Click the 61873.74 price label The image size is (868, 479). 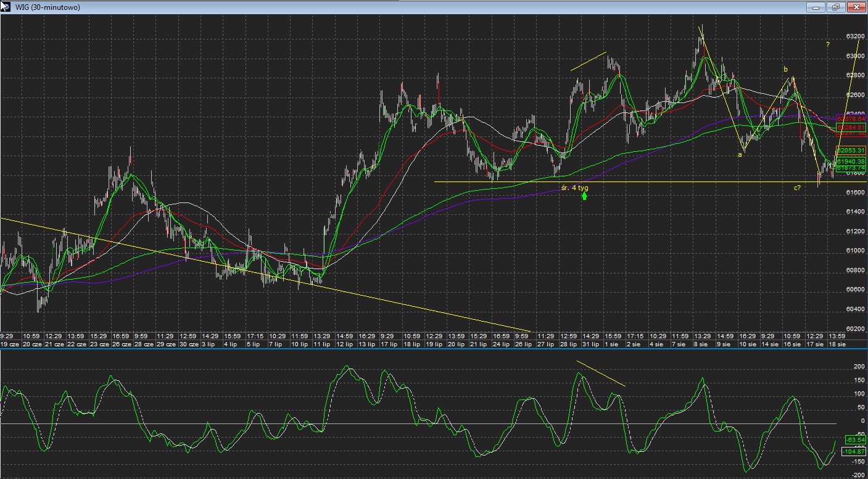point(851,168)
